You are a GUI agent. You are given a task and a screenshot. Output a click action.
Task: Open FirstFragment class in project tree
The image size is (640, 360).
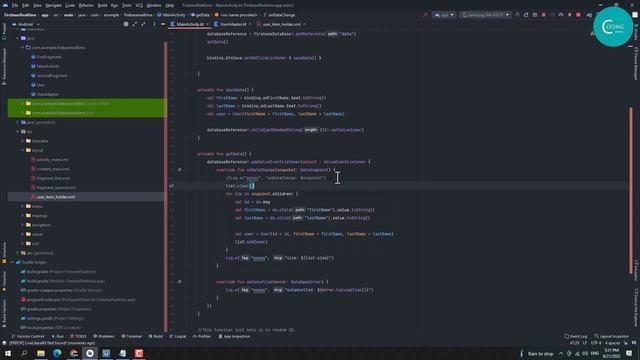click(49, 57)
